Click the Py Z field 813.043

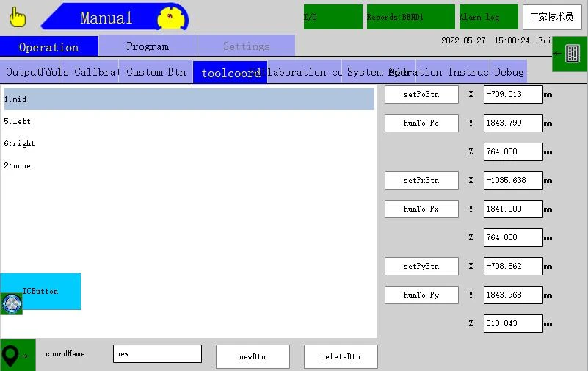tap(513, 323)
